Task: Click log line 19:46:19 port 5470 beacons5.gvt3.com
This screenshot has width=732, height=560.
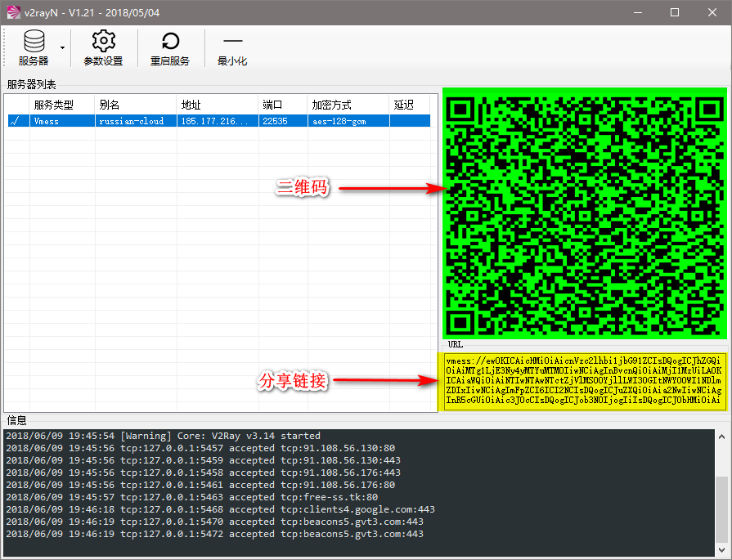Action: point(215,522)
